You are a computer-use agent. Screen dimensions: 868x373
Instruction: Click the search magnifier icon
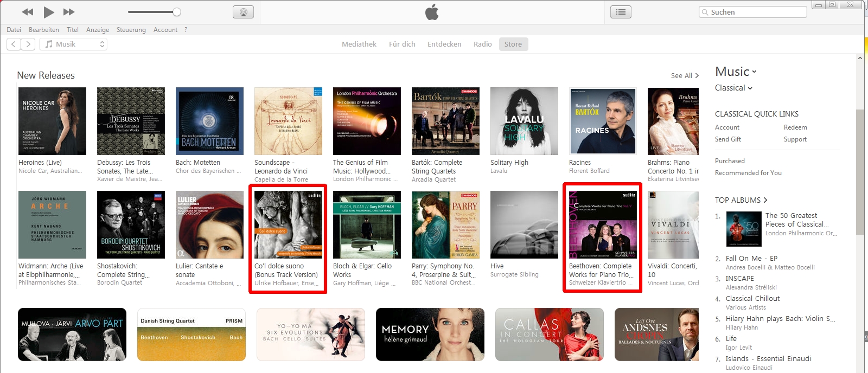pyautogui.click(x=705, y=12)
